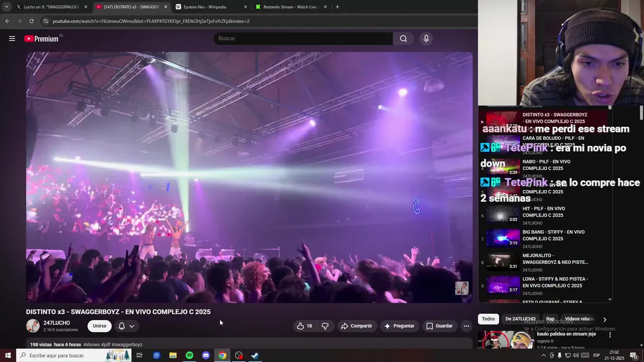The height and width of the screenshot is (362, 644).
Task: Open the Compartir share dialog
Action: (356, 326)
